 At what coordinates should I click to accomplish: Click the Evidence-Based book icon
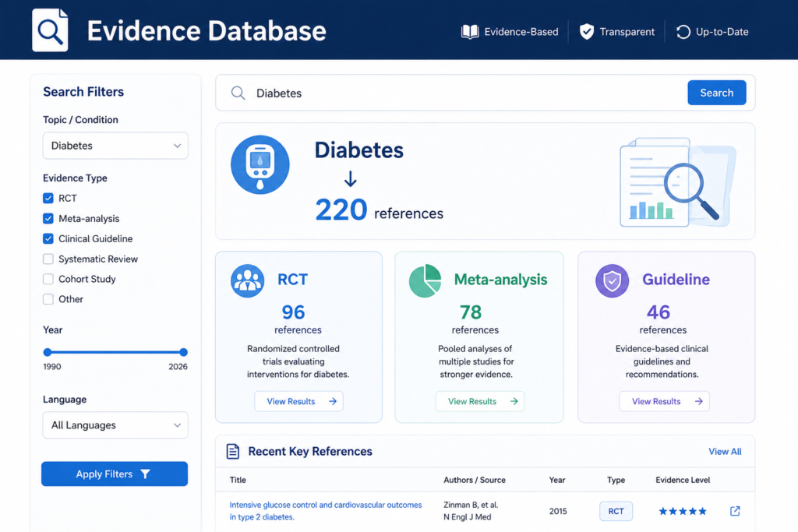click(470, 32)
